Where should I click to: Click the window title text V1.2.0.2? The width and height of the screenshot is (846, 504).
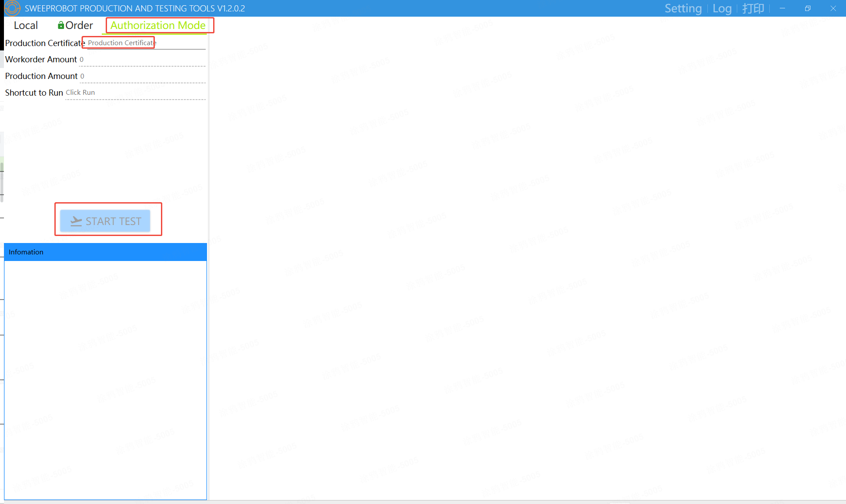click(231, 8)
